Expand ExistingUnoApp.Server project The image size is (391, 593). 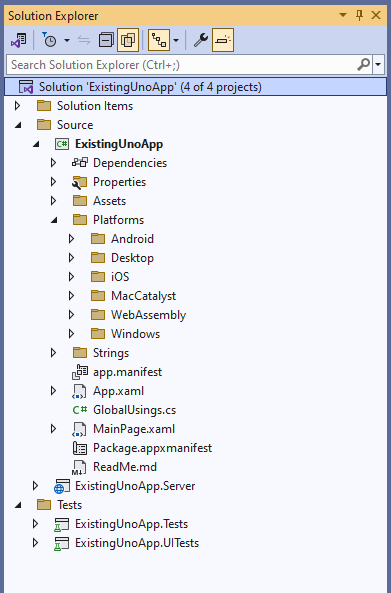(x=35, y=486)
